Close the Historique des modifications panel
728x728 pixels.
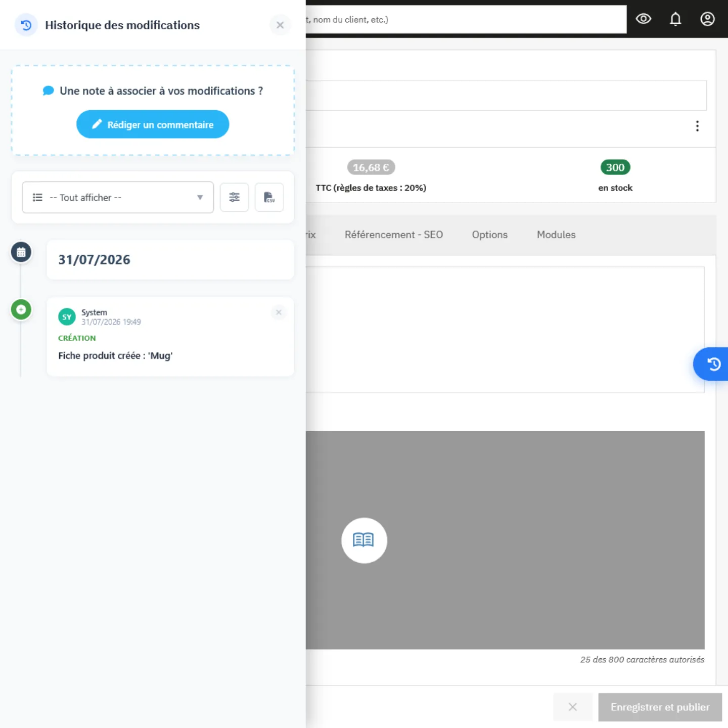tap(280, 25)
